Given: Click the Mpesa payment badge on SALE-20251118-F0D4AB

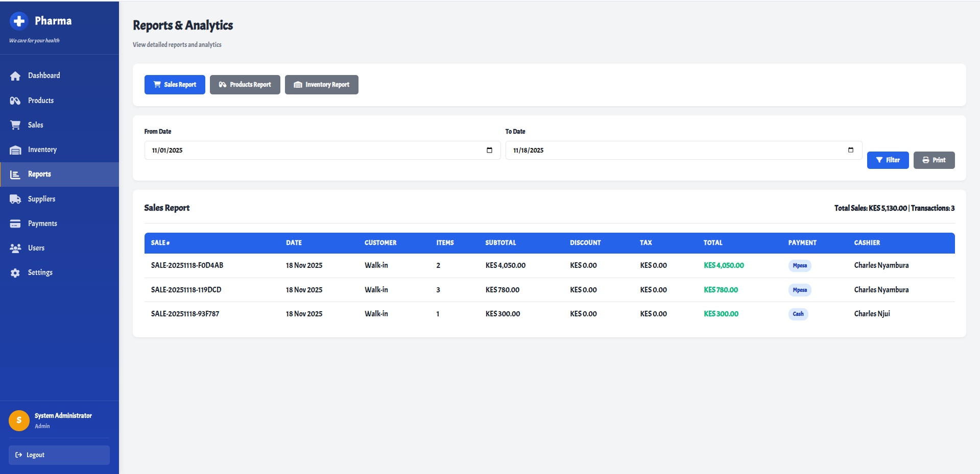Looking at the screenshot, I should pos(799,265).
